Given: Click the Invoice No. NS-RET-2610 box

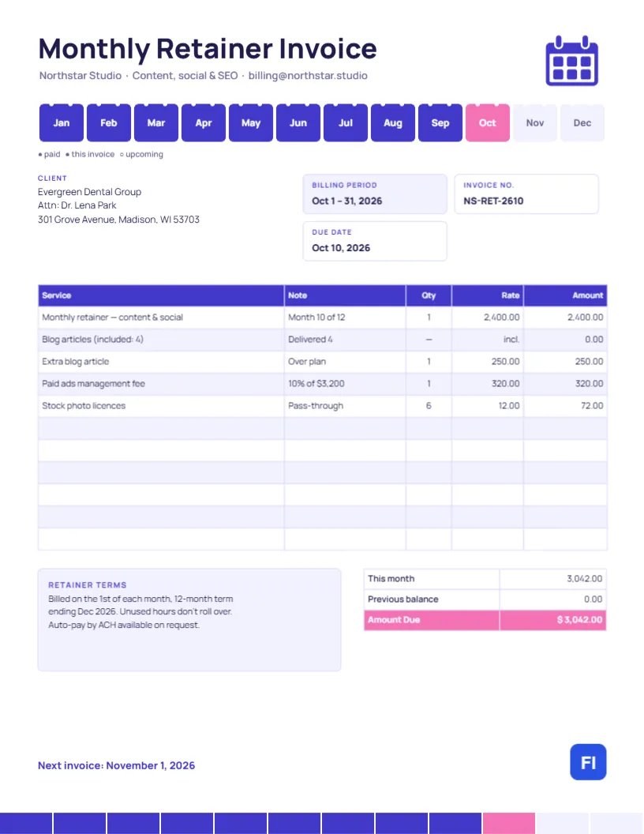Looking at the screenshot, I should coord(526,194).
